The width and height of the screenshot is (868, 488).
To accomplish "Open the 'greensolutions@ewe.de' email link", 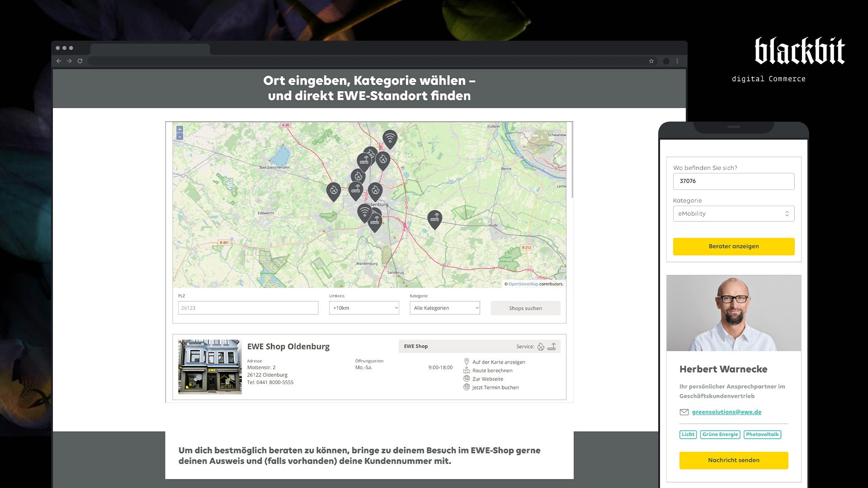I will click(726, 412).
